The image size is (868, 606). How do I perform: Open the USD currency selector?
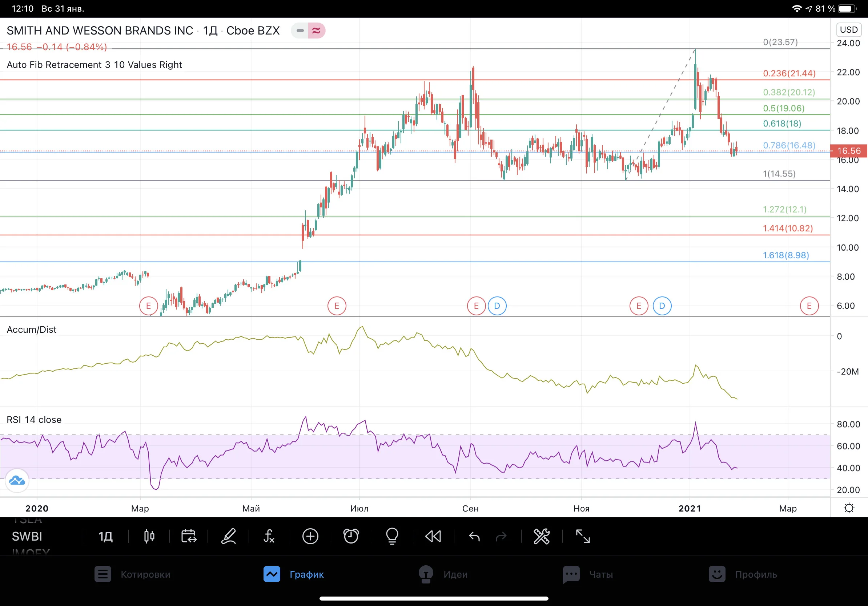849,30
